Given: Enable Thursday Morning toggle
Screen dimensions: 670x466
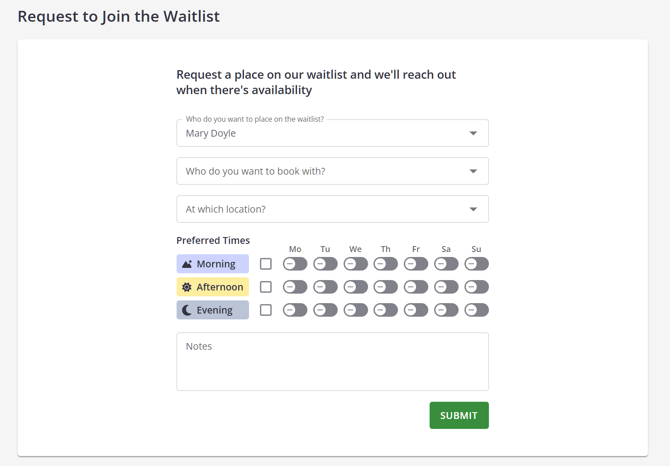Looking at the screenshot, I should (x=385, y=264).
